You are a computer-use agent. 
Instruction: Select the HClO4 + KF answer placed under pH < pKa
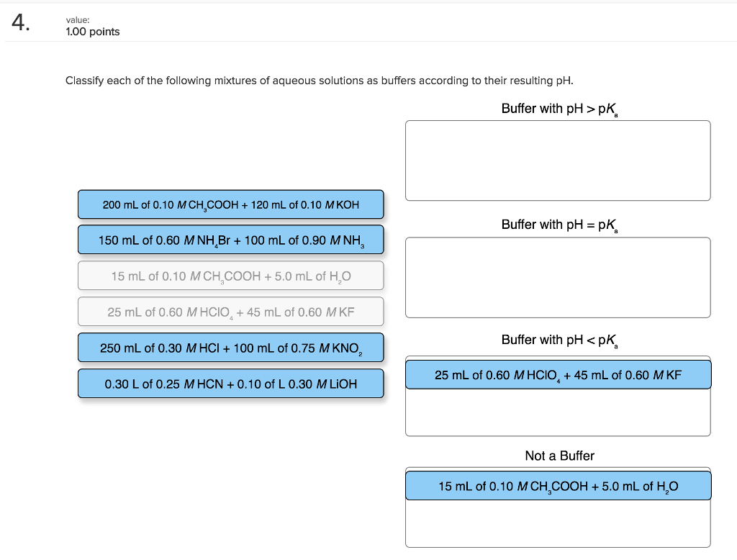coord(558,374)
